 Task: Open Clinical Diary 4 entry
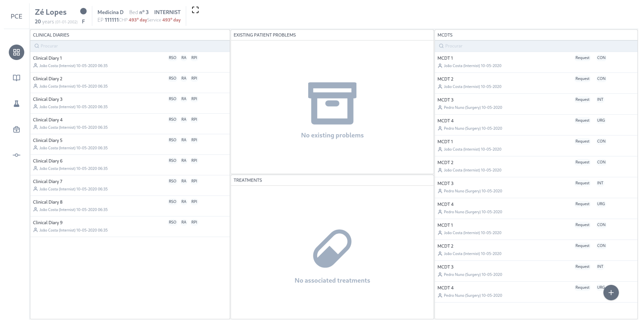[130, 124]
